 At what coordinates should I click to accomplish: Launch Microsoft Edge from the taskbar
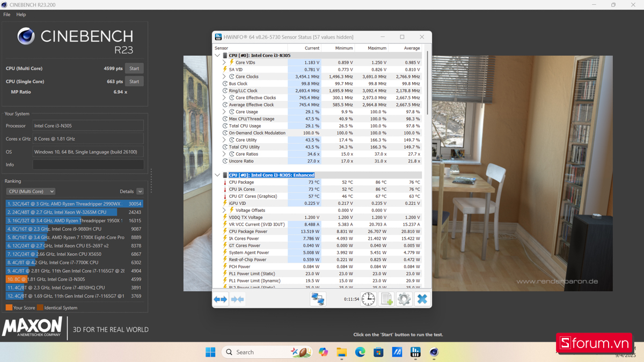point(360,352)
